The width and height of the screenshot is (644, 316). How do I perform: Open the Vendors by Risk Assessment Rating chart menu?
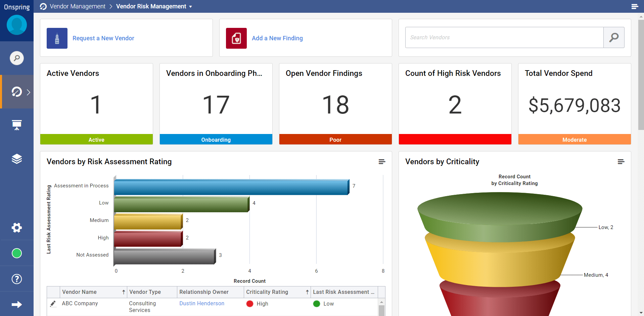(382, 162)
